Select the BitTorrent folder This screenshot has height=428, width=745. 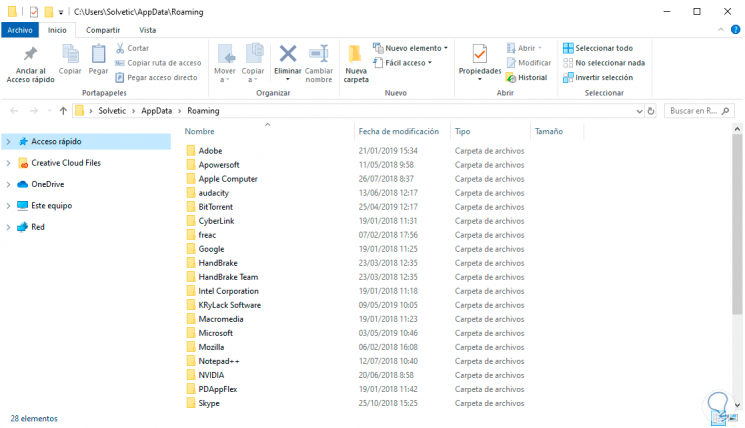(216, 207)
